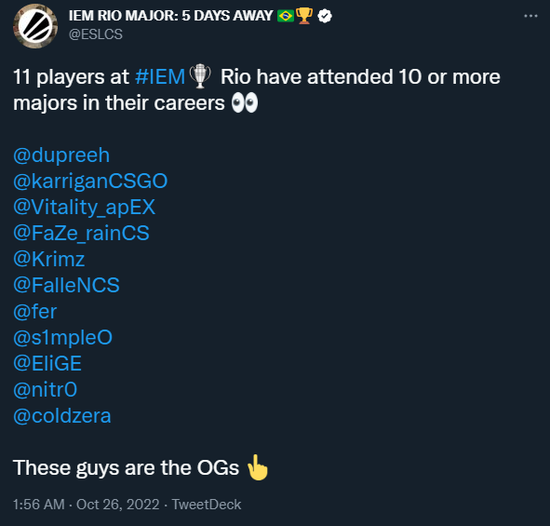Click the gold trophy emoji in name
Screen dimensions: 550x526
click(x=304, y=16)
